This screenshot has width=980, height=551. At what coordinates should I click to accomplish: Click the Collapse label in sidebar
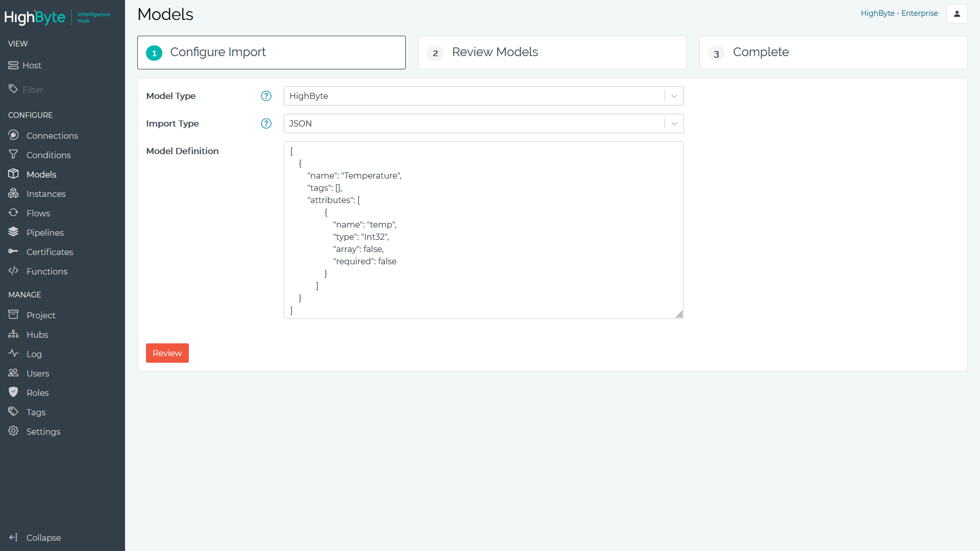(43, 538)
